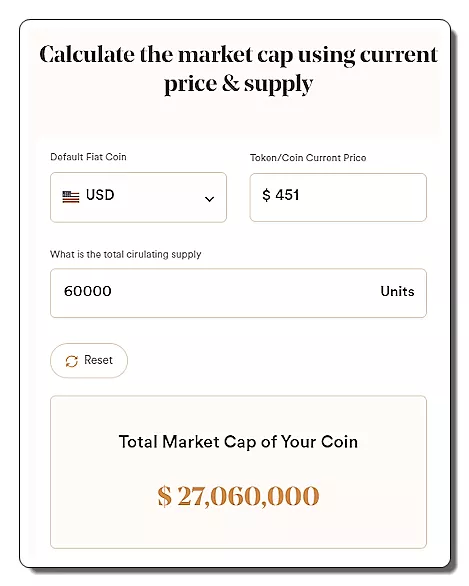Screen dimensions: 469x586
Task: Click the dollar sign in price field
Action: tap(266, 195)
